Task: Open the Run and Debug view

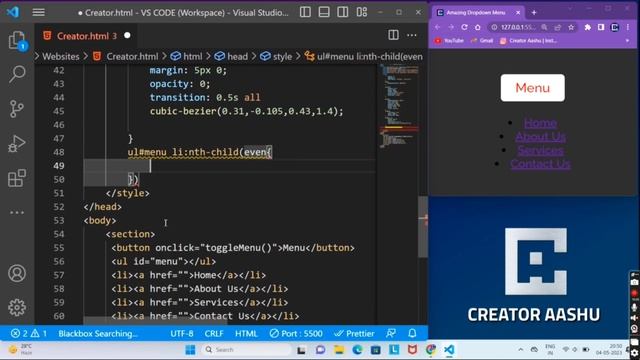Action: pos(17,144)
